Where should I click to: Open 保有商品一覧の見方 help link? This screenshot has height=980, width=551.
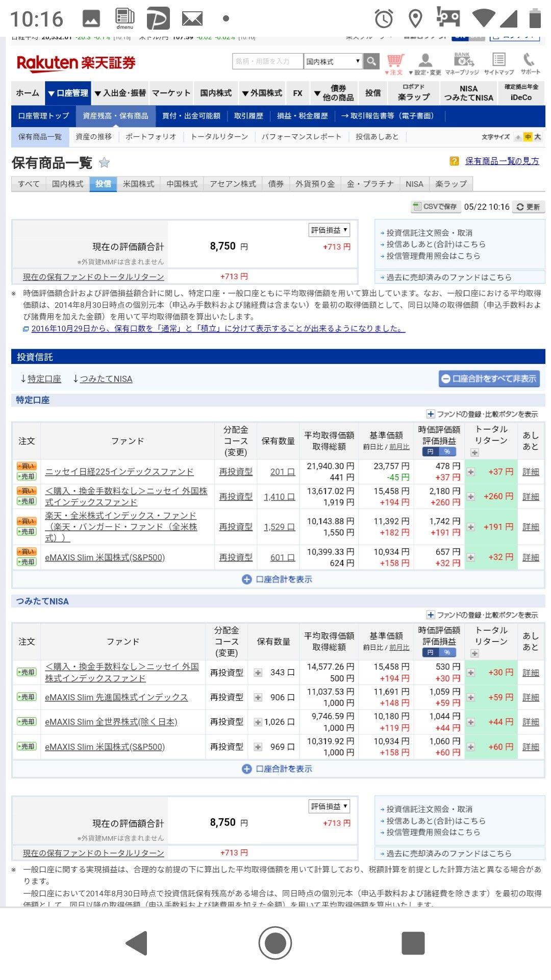(502, 161)
